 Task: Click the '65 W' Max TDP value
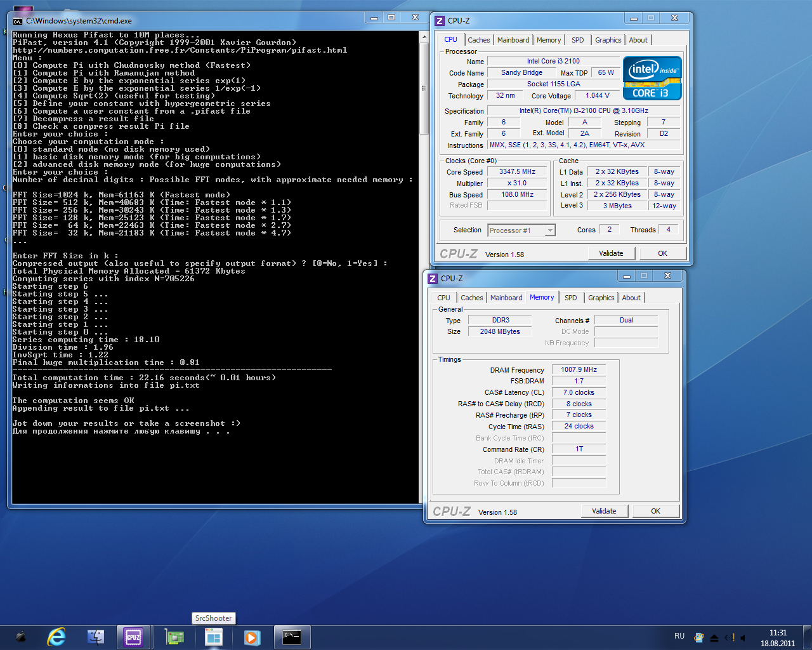point(606,73)
